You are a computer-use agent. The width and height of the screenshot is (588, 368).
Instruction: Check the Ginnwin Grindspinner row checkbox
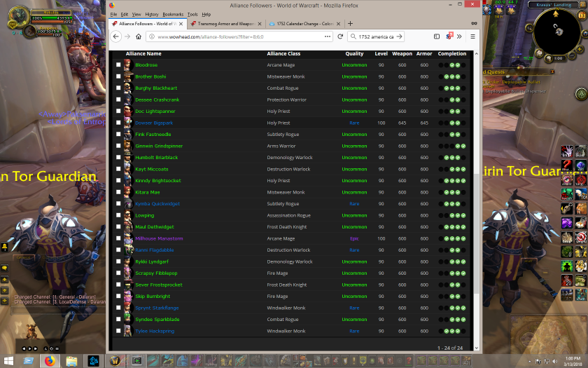pos(118,146)
